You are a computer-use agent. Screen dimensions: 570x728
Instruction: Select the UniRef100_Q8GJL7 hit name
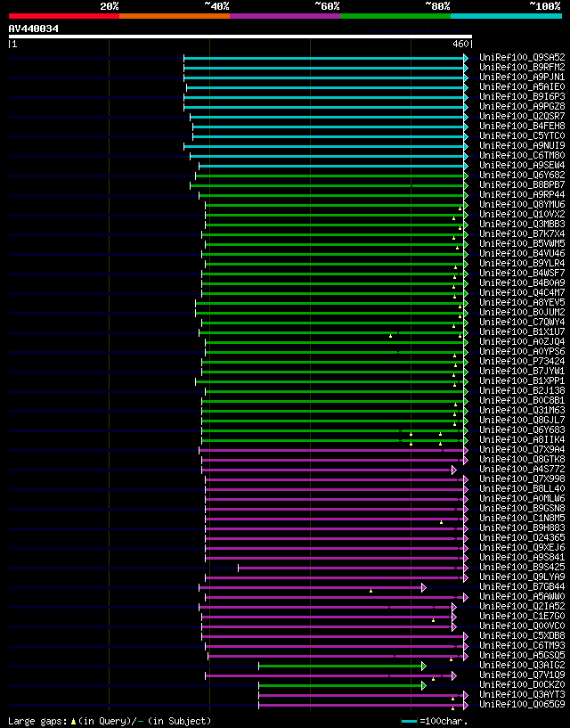[522, 420]
